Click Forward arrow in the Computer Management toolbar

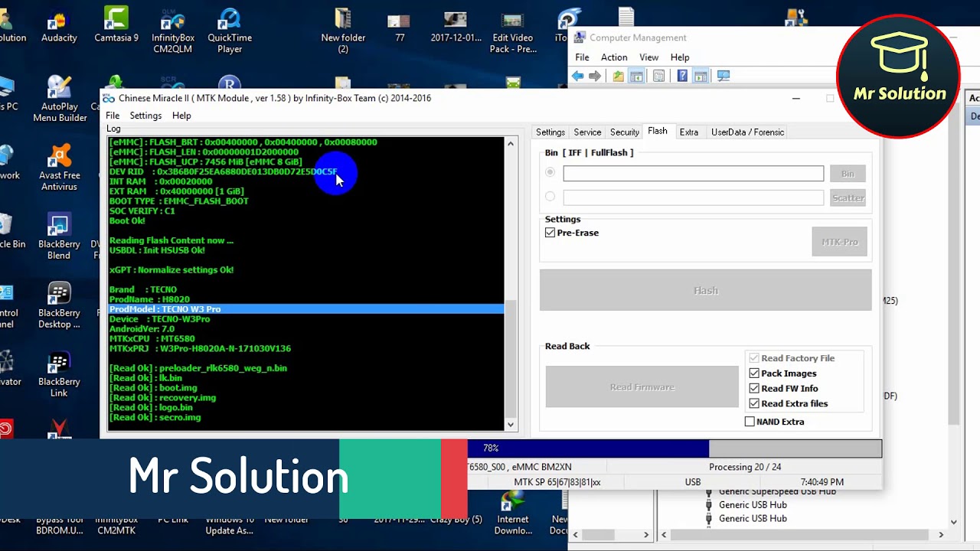595,76
